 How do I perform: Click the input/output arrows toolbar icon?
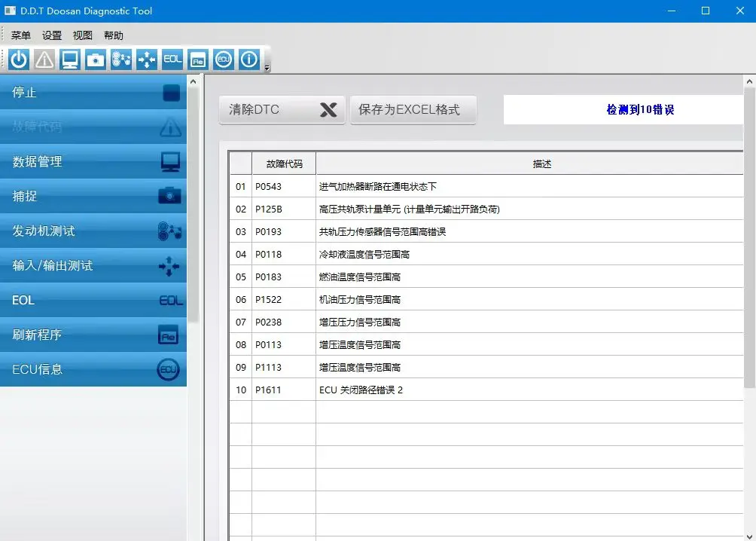147,60
